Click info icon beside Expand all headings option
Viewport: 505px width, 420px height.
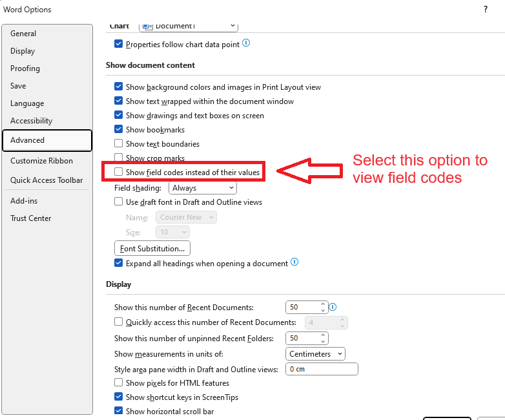[x=294, y=262]
